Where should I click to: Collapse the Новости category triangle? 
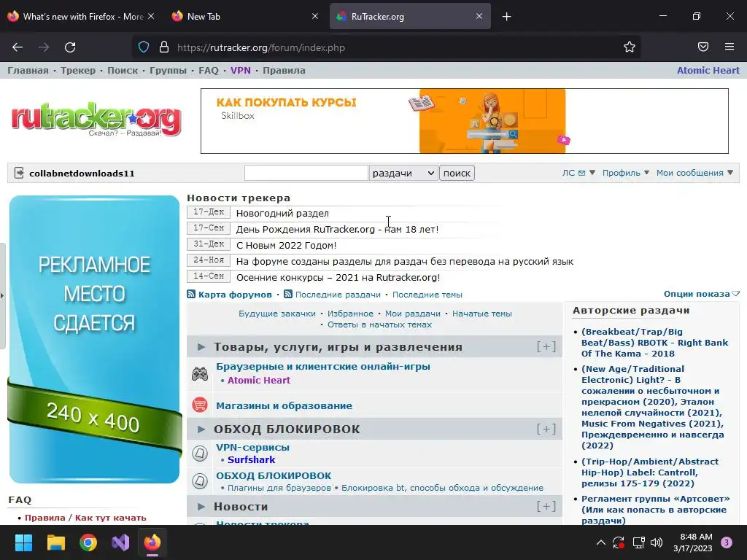(201, 506)
